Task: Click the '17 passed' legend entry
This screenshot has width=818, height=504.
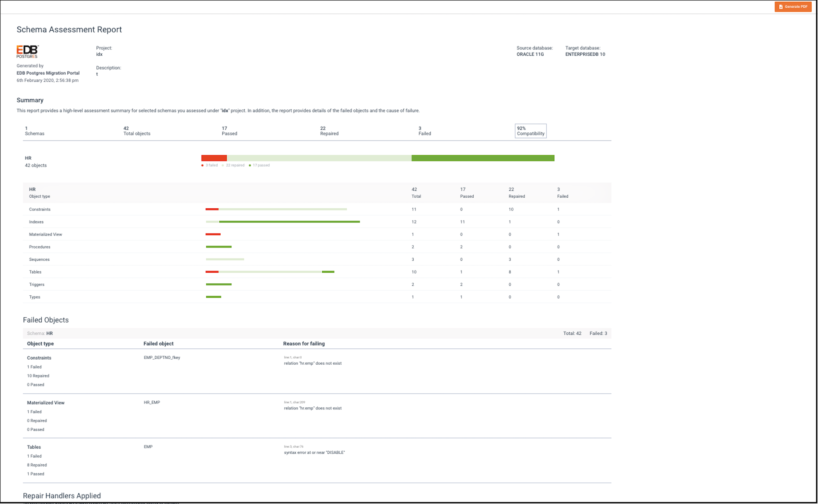Action: [x=259, y=165]
